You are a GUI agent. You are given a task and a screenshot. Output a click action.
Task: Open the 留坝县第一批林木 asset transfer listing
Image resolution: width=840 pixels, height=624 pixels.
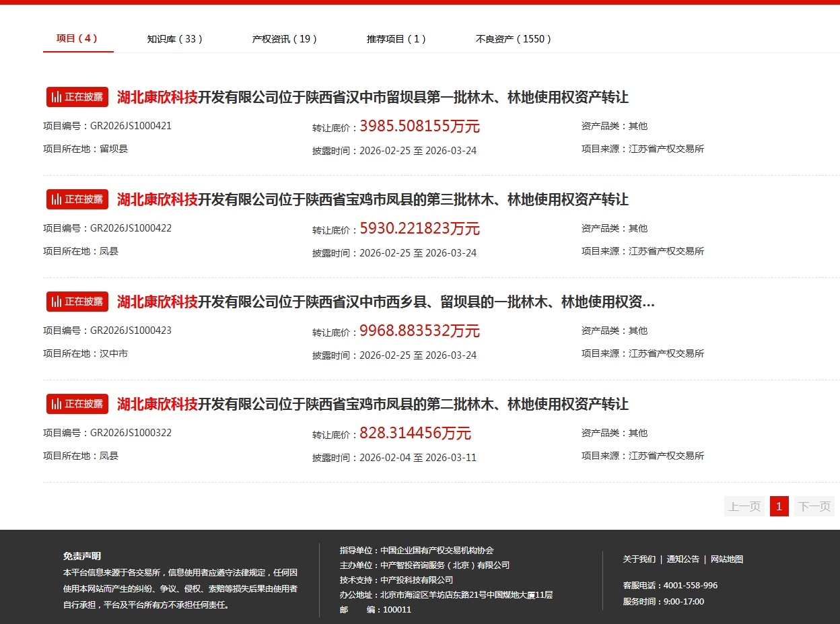click(373, 97)
